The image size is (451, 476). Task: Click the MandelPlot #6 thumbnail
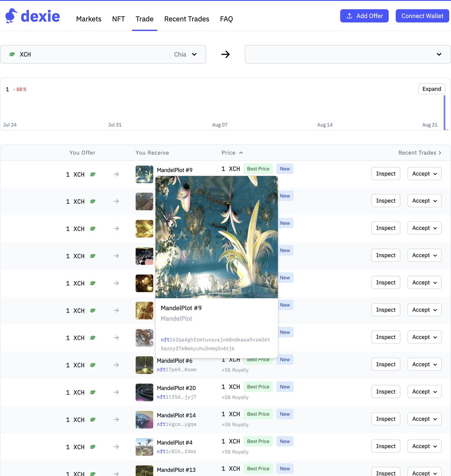tap(145, 365)
